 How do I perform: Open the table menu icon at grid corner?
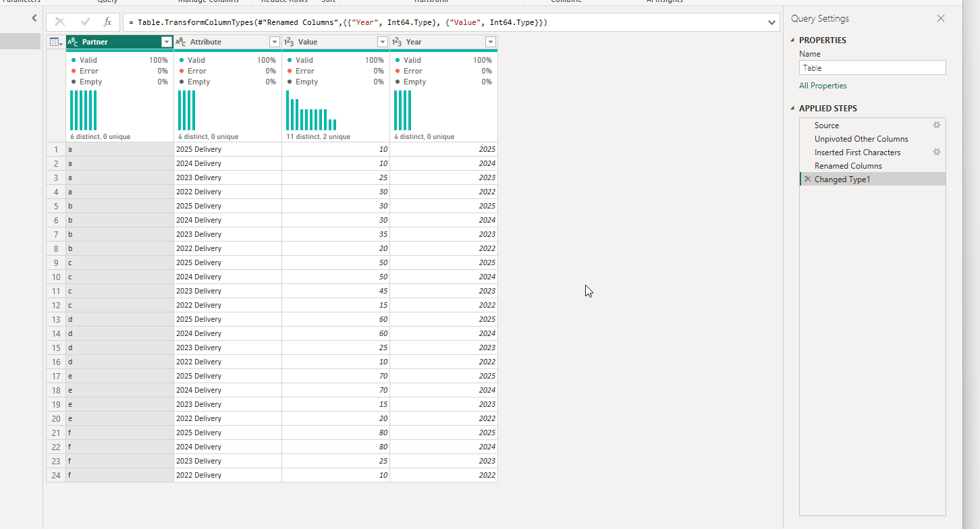[x=56, y=42]
